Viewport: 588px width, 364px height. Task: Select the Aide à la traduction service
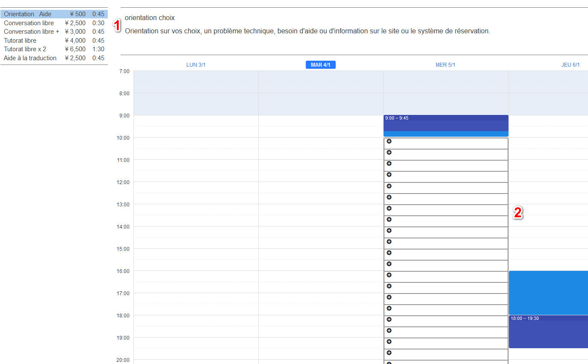(54, 58)
